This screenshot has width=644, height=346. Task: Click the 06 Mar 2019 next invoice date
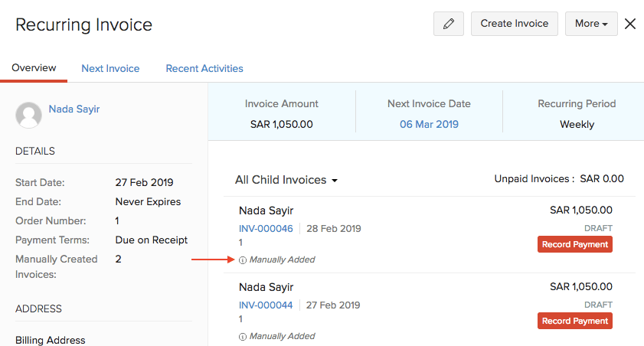click(x=429, y=124)
